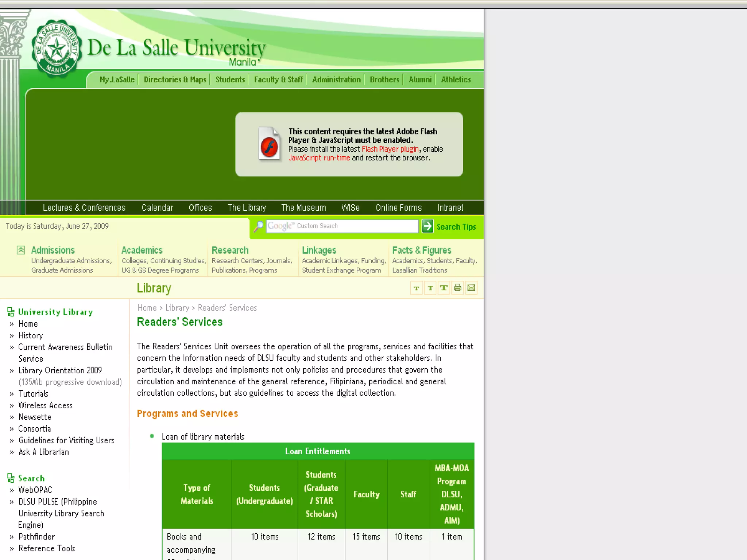Open the Search Tips link
This screenshot has height=560, width=747.
456,227
